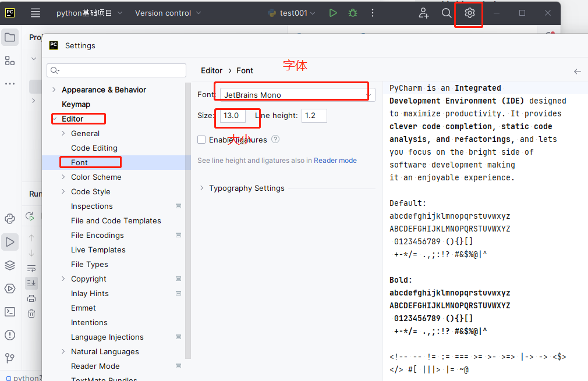Expand the Copyright node
Screen dimensions: 588x381
click(x=63, y=279)
